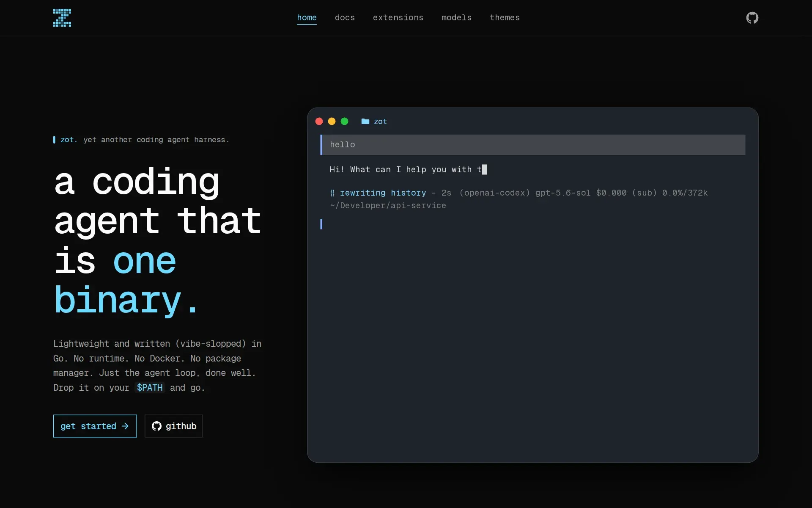This screenshot has width=812, height=508.
Task: Click the hello input line in terminal
Action: click(x=533, y=145)
